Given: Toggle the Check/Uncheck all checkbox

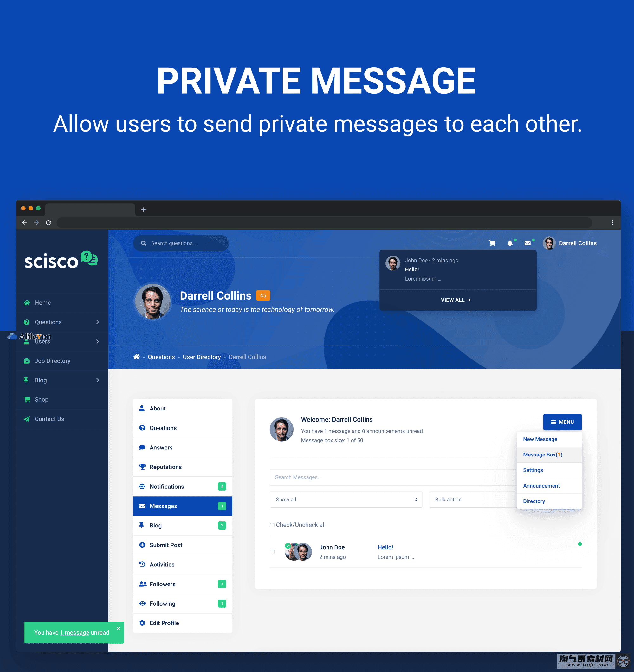Looking at the screenshot, I should [272, 525].
